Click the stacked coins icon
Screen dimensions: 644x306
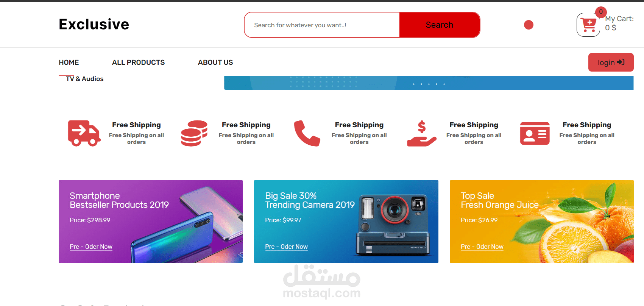[x=194, y=133]
